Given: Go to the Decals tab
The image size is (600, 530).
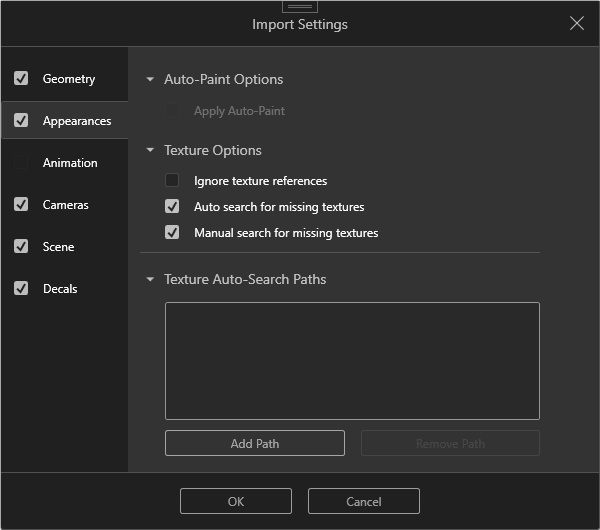Looking at the screenshot, I should pyautogui.click(x=60, y=289).
